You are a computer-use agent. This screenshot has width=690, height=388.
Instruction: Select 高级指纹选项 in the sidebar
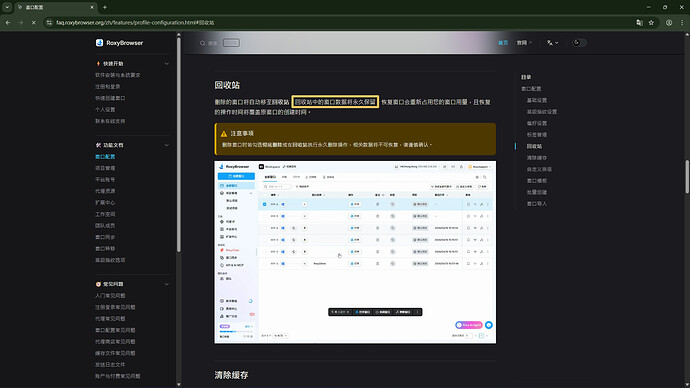[110, 260]
